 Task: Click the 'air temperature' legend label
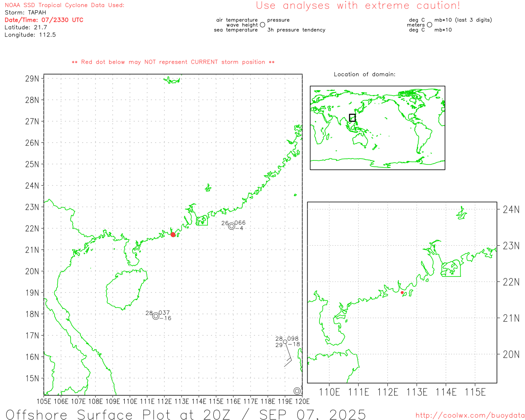(x=237, y=20)
